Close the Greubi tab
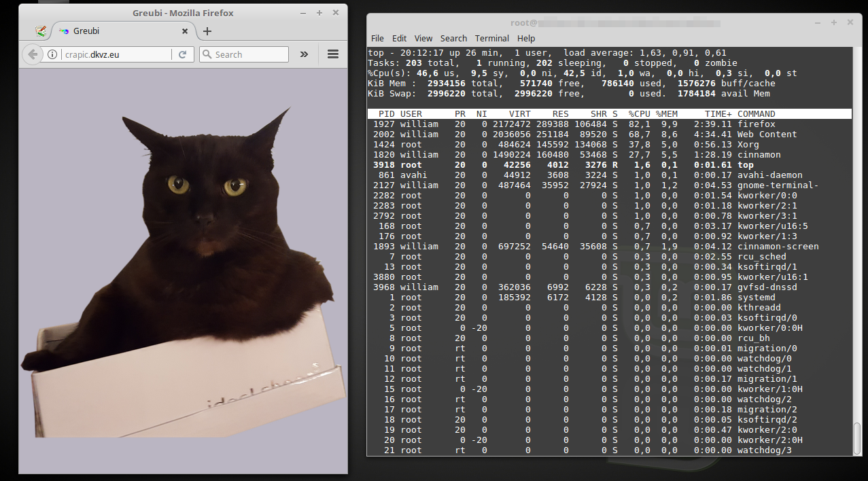868x481 pixels. [x=185, y=31]
